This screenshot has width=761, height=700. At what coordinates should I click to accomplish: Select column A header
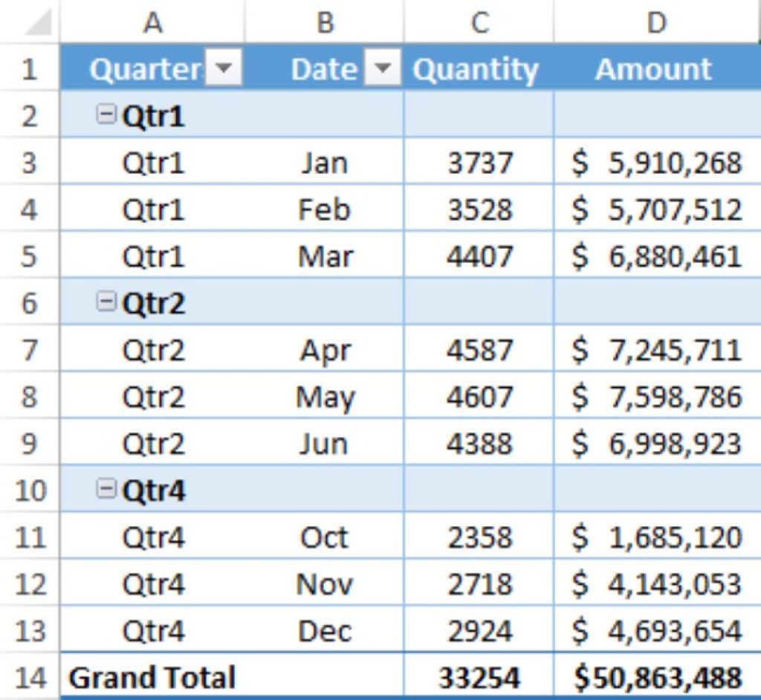152,22
